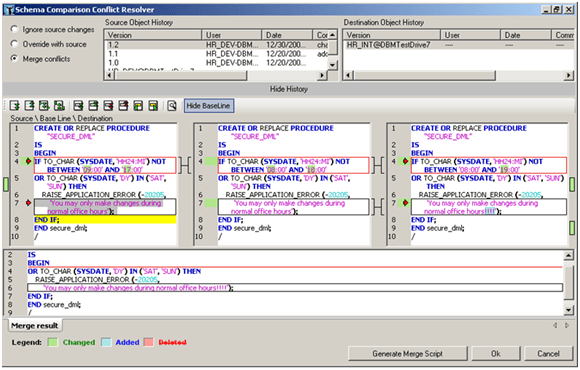
Task: Click the red Deleted legend swatch
Action: click(149, 342)
